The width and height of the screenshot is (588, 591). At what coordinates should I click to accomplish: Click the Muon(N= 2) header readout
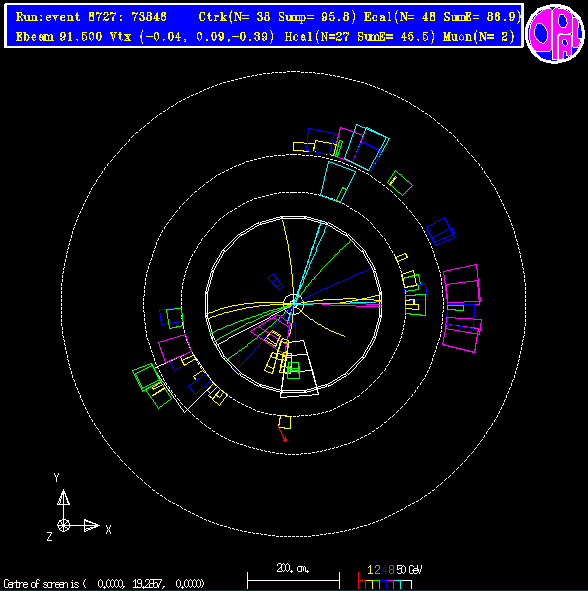click(x=479, y=37)
